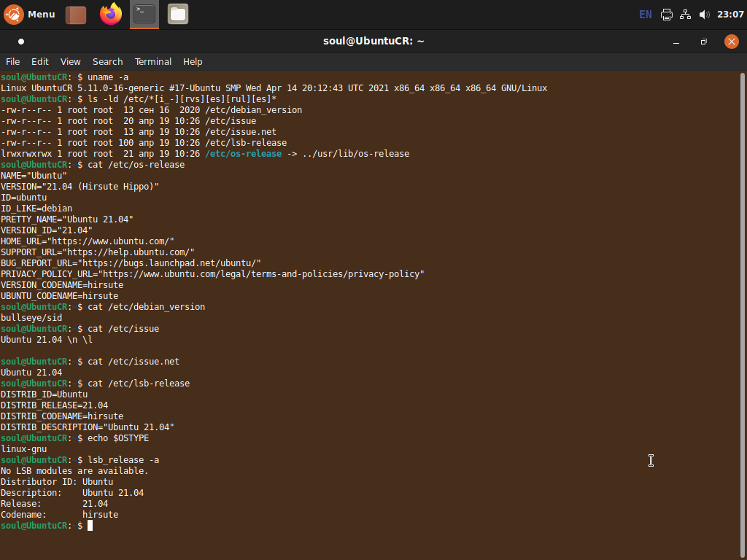Screen dimensions: 747x560
Task: Click the text No LSB modules are available.
Action: 75,472
